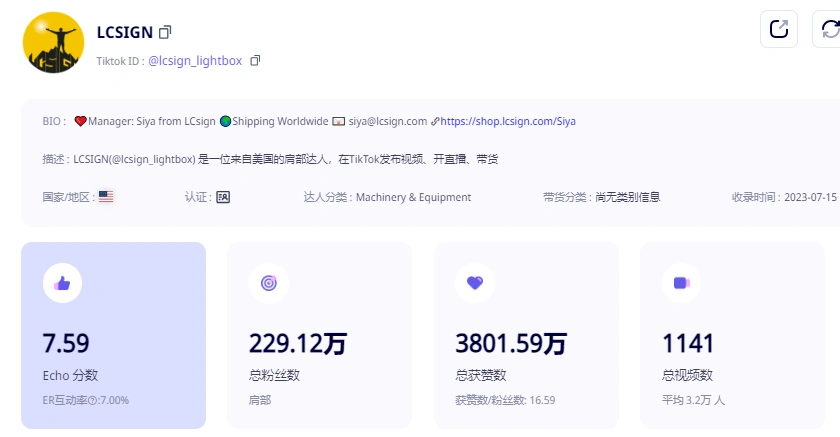Click the verification badge icon
840x437 pixels.
pos(222,197)
